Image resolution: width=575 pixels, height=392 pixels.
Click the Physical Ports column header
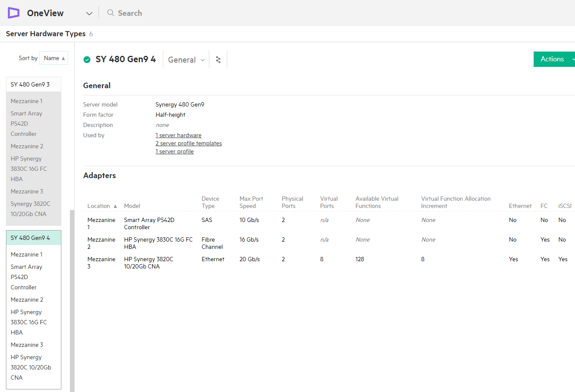click(x=292, y=202)
